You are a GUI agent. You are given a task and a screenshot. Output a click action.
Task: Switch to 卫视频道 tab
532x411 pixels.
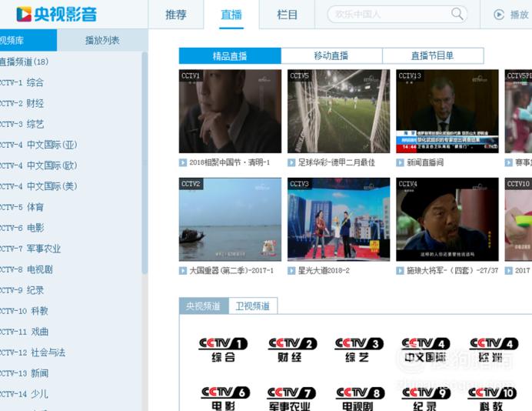point(253,306)
